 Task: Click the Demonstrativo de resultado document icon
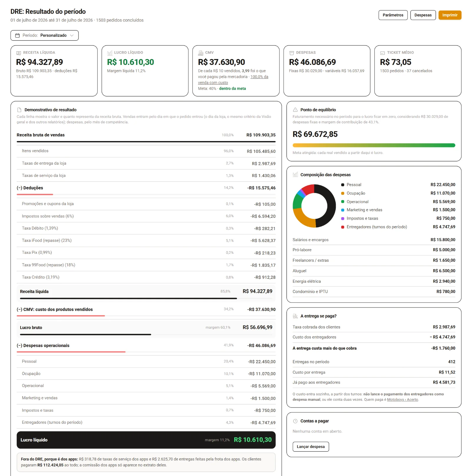coord(19,110)
